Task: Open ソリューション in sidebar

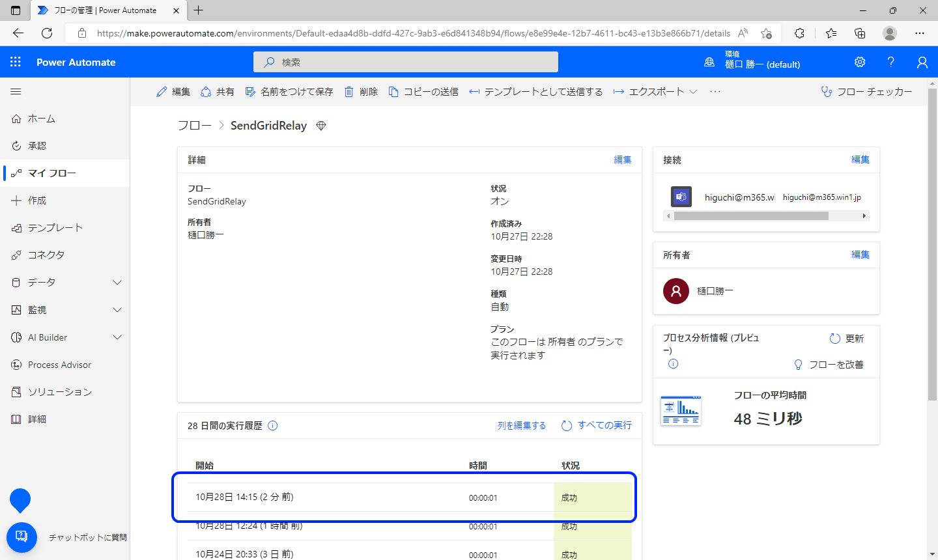Action: point(65,392)
